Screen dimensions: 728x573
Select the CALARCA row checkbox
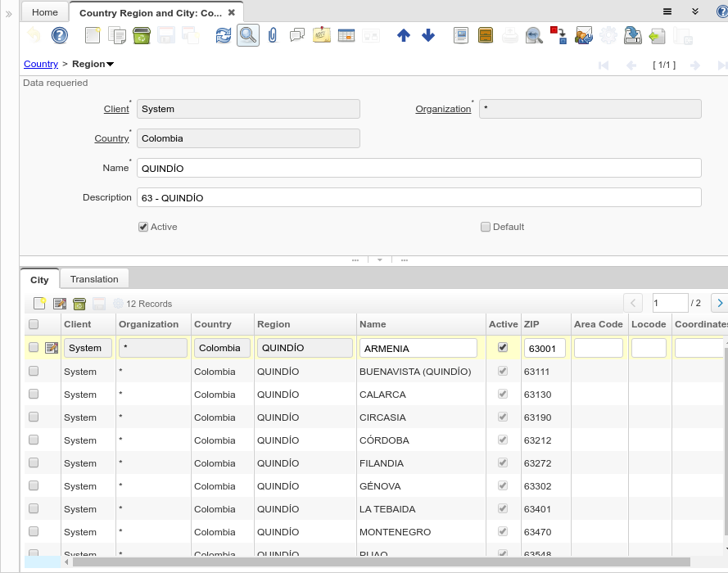coord(34,394)
